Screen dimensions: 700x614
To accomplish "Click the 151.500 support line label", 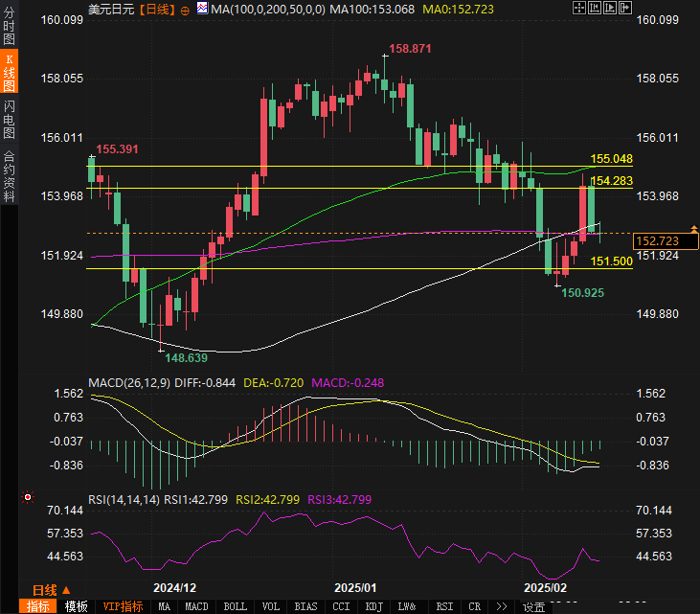I will pyautogui.click(x=611, y=262).
